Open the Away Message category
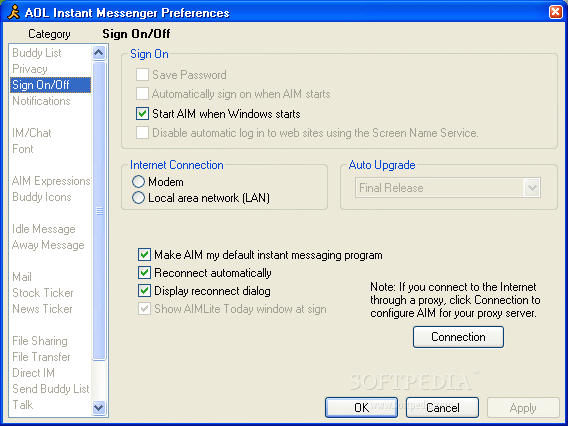 [x=48, y=245]
